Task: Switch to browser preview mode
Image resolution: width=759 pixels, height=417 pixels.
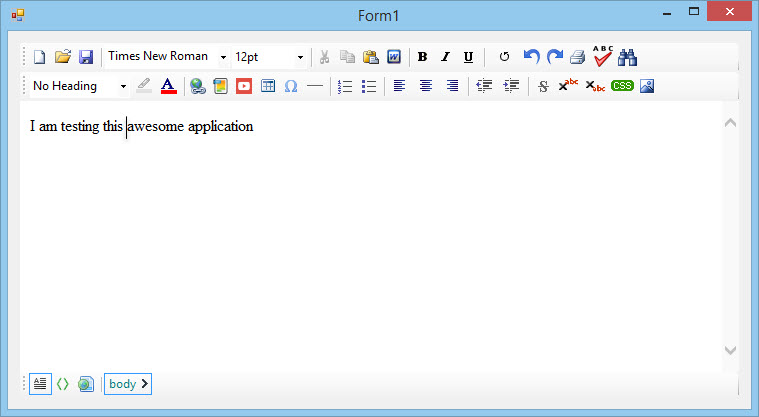Action: [86, 383]
